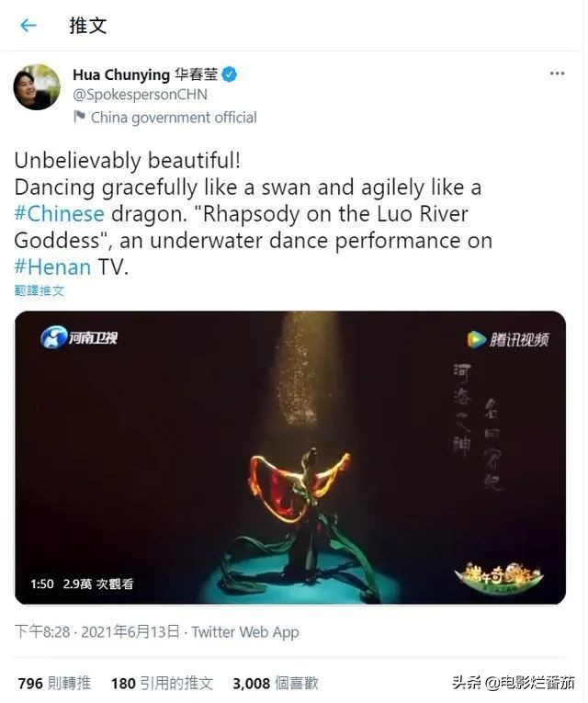Click the Henan TV logo in video
Viewport: 588px width, 703px height.
(x=79, y=337)
